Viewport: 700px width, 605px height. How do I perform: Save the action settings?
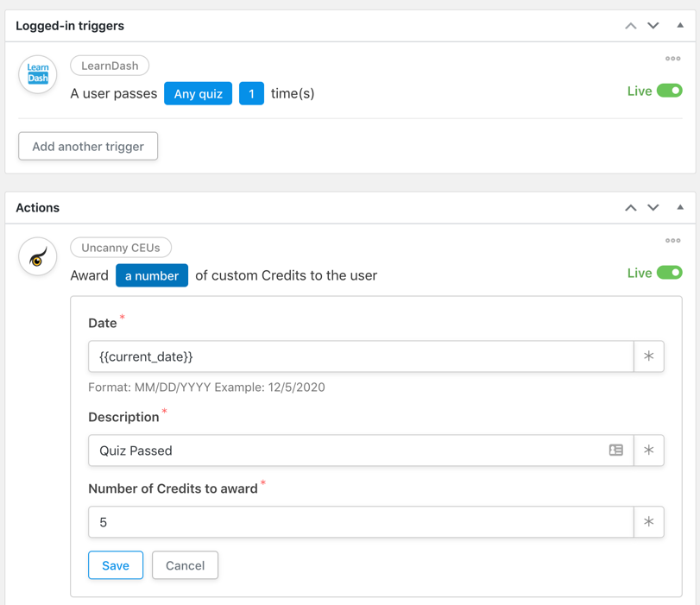point(116,565)
